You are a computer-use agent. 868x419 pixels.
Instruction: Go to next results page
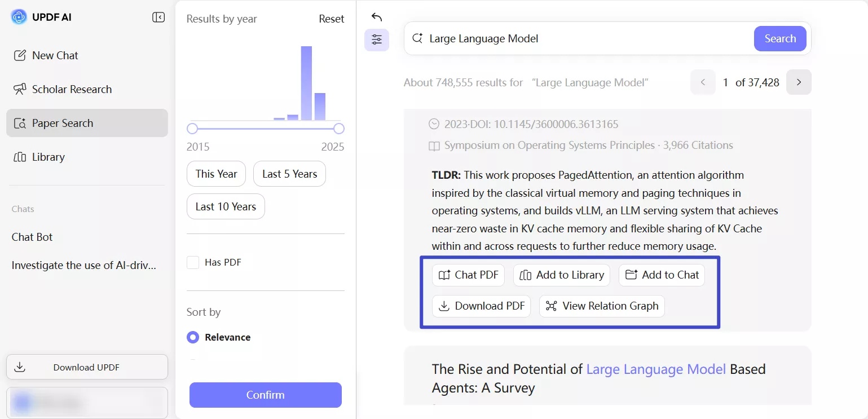[x=799, y=82]
